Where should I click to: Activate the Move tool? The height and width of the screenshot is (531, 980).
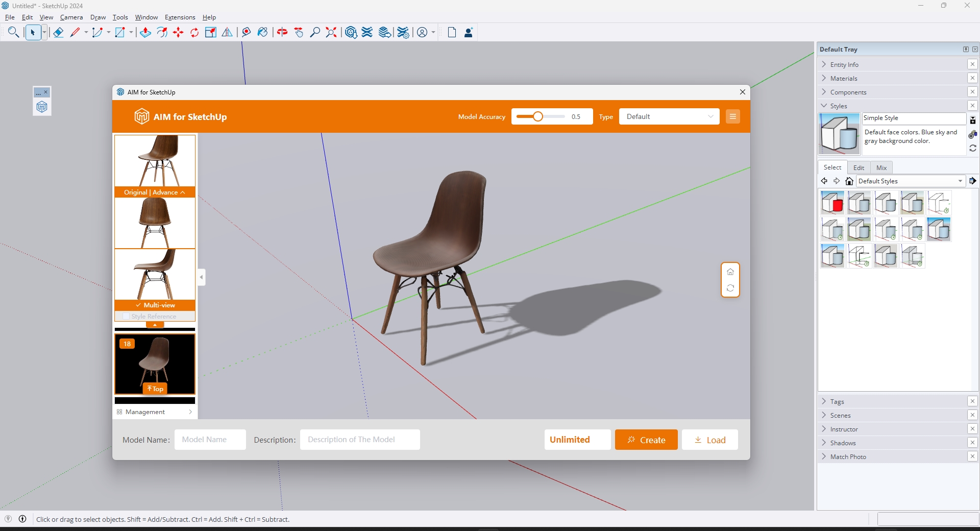[178, 33]
